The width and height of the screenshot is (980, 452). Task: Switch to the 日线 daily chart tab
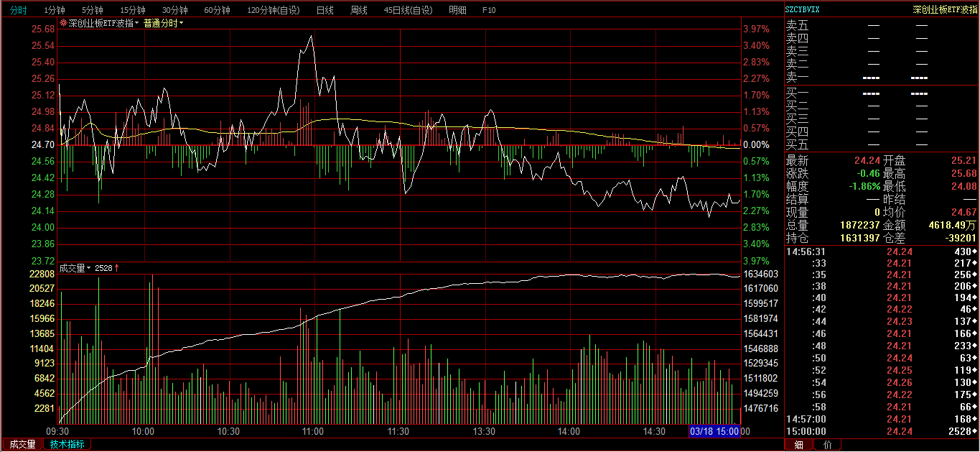(325, 10)
